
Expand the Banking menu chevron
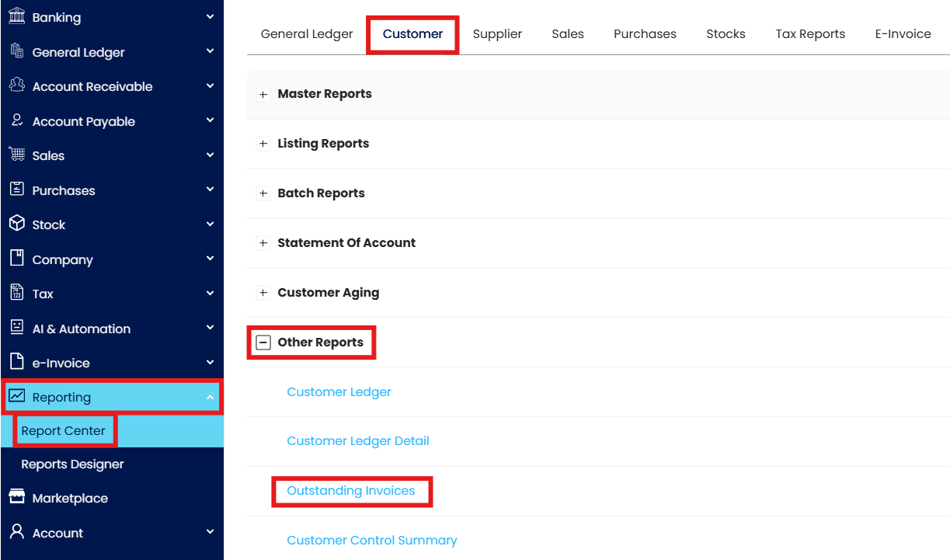pyautogui.click(x=210, y=16)
